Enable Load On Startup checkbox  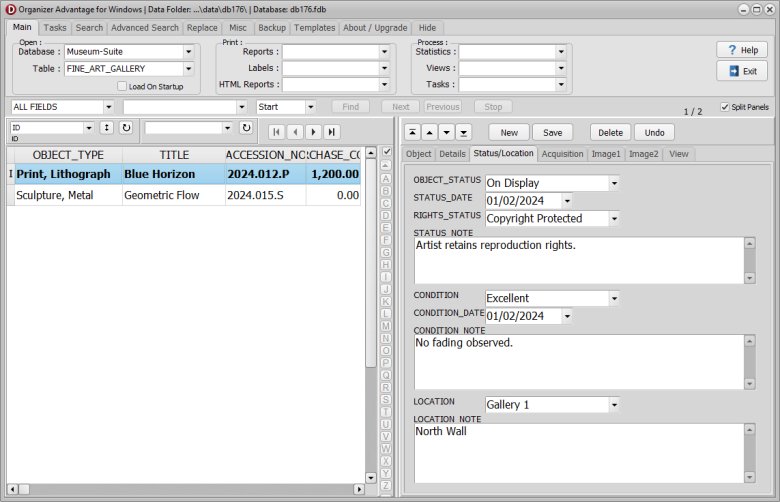point(122,87)
